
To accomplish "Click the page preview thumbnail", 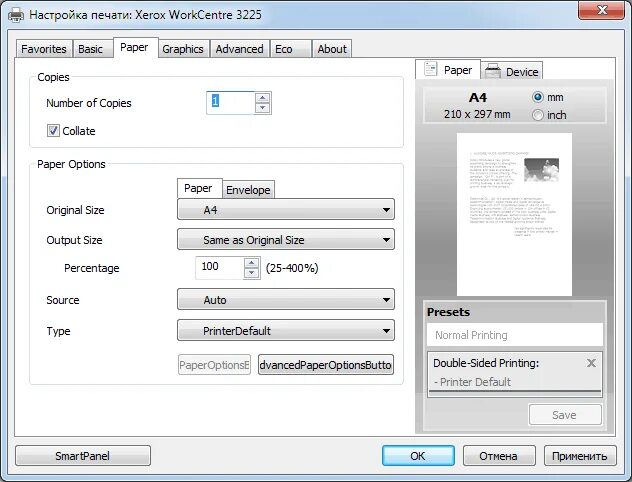I will point(514,214).
